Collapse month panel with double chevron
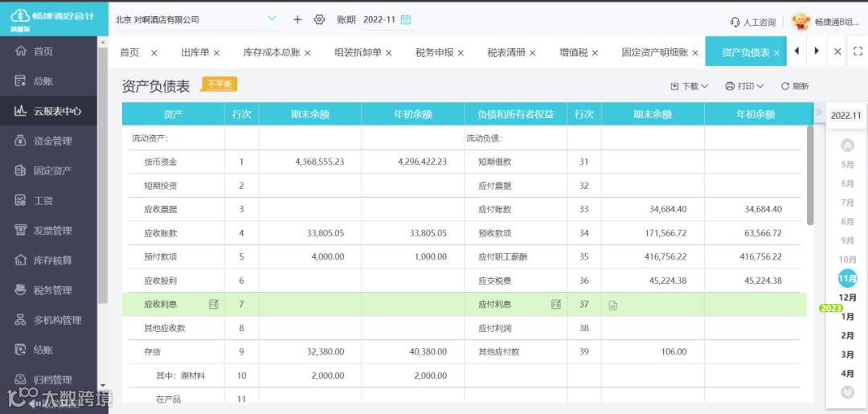 point(818,113)
